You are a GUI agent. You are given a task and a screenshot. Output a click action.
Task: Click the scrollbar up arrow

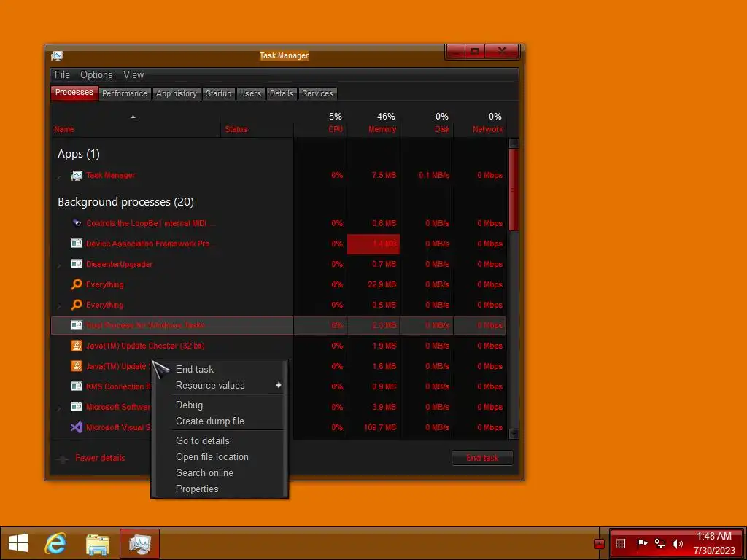coord(514,144)
